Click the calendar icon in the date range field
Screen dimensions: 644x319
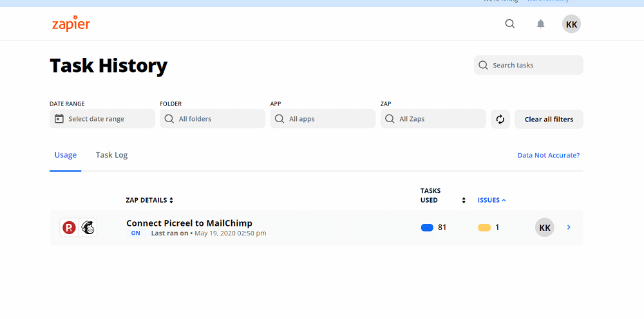tap(59, 119)
